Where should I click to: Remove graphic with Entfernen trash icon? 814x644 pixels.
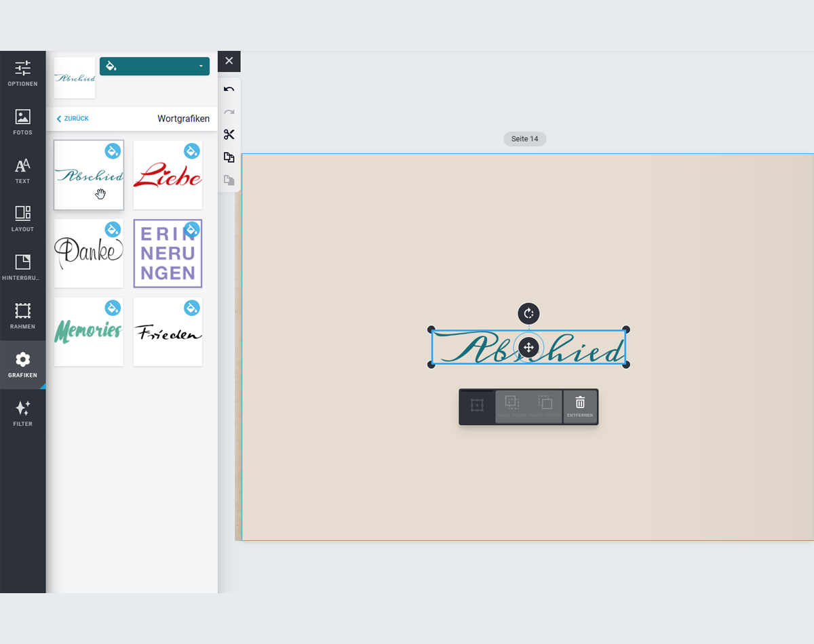point(580,407)
